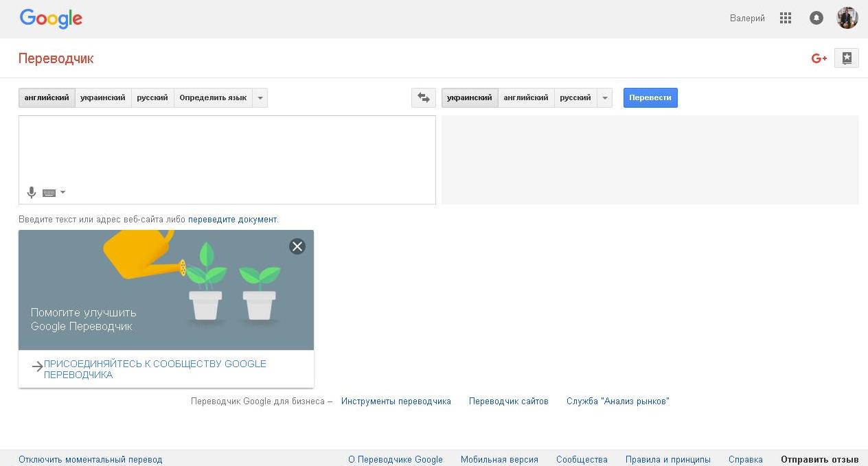The image size is (868, 466).
Task: Open the переведите документ link
Action: pyautogui.click(x=232, y=220)
